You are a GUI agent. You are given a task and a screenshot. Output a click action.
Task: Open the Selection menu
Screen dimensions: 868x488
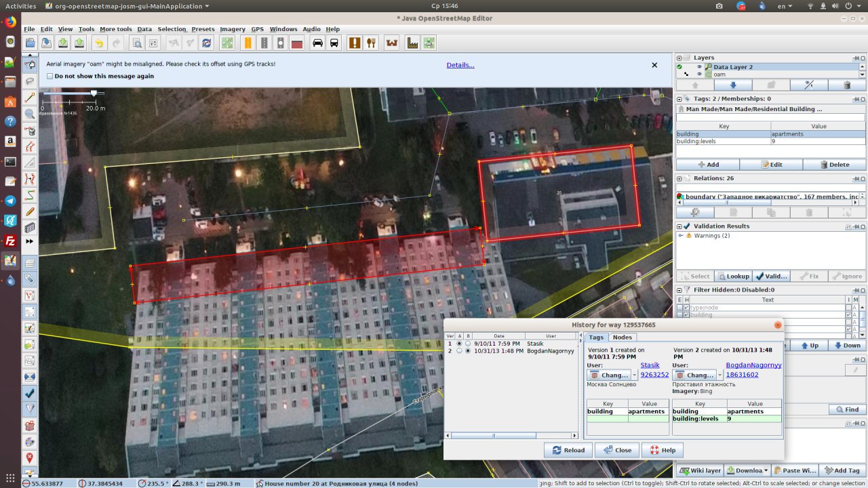[172, 29]
